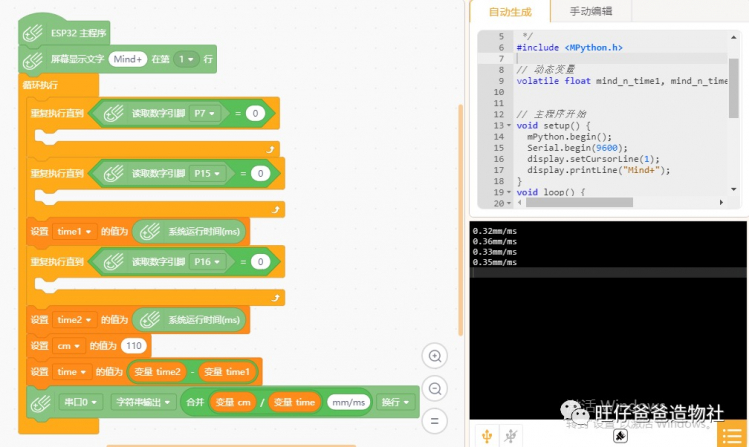
Task: Click the 系统运行时间 icon in the time2 block
Action: 150,320
